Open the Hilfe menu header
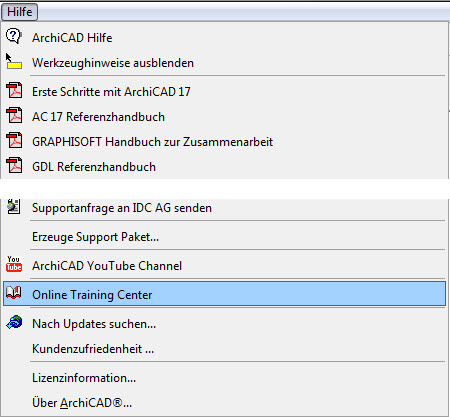Viewport: 450px width, 417px height. (x=19, y=12)
